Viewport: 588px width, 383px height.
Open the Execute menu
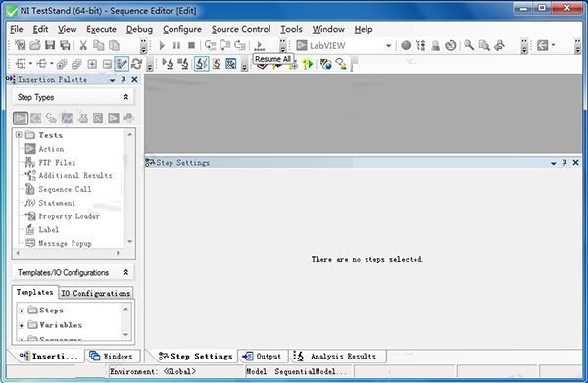click(101, 29)
